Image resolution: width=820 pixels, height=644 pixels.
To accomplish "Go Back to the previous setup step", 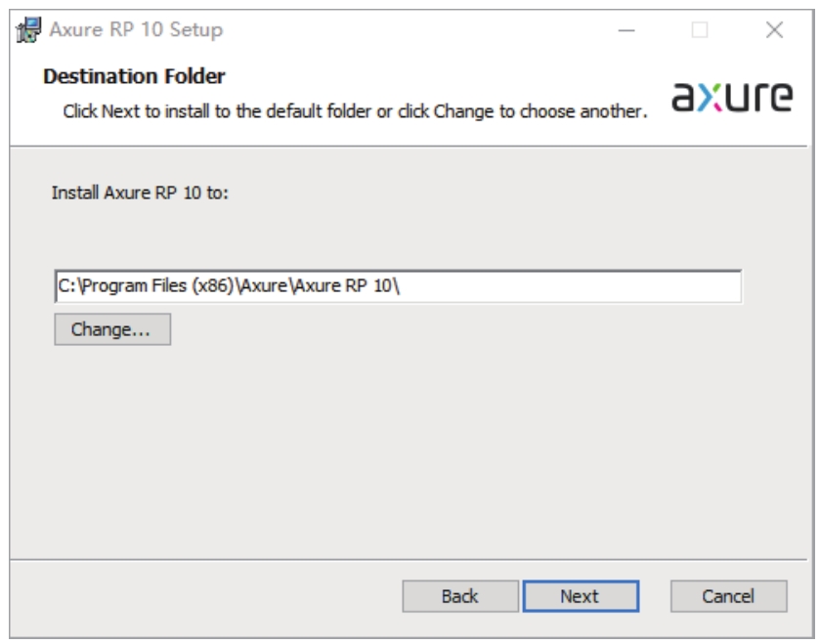I will (459, 596).
